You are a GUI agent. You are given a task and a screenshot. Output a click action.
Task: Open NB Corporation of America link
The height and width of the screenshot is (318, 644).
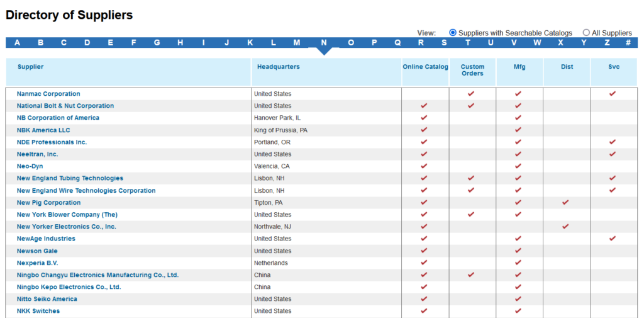58,118
